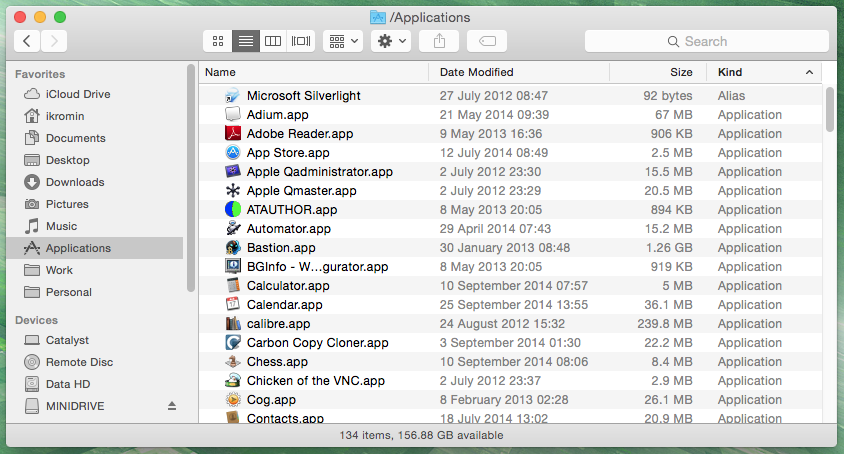The width and height of the screenshot is (844, 454).
Task: Click the iCloud Drive sidebar icon
Action: coord(32,94)
